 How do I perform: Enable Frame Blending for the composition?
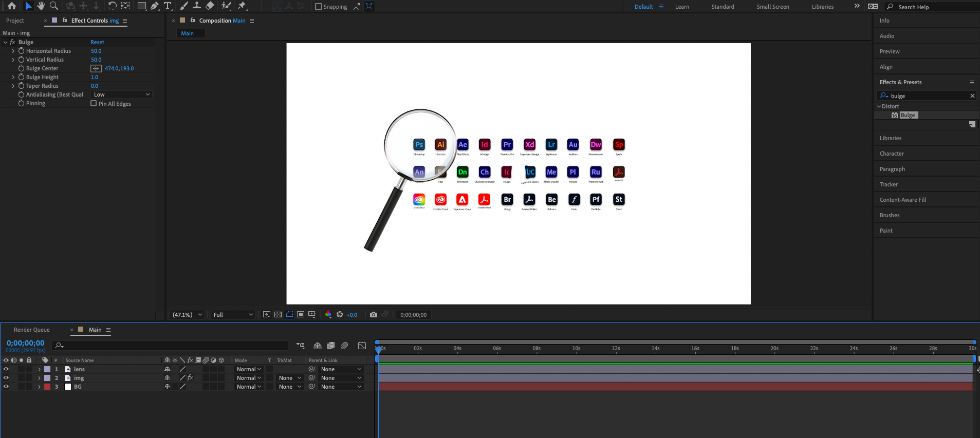[331, 346]
